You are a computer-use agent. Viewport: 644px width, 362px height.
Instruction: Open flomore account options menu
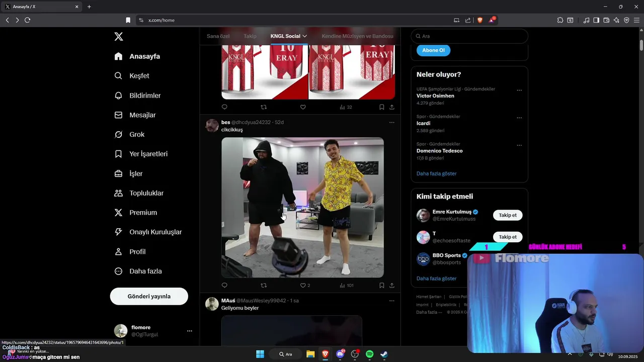click(x=190, y=331)
